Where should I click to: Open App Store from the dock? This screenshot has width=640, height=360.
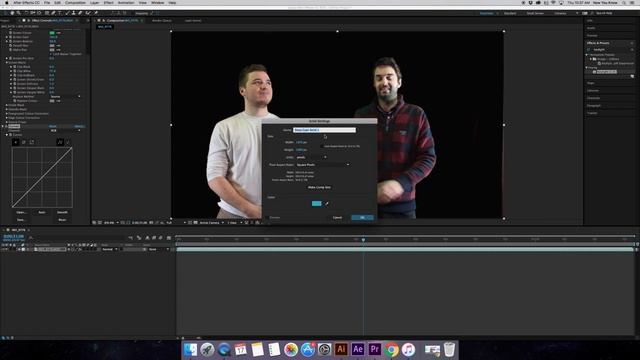tap(307, 349)
